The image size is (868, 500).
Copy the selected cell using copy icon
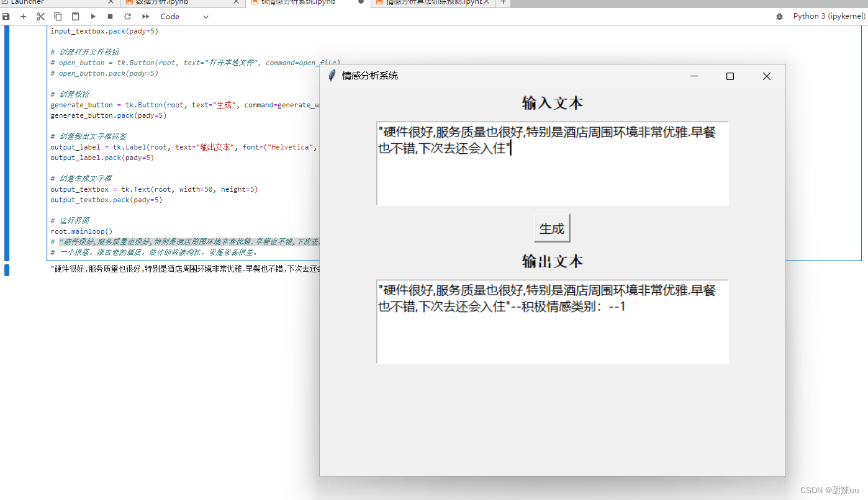(x=58, y=16)
